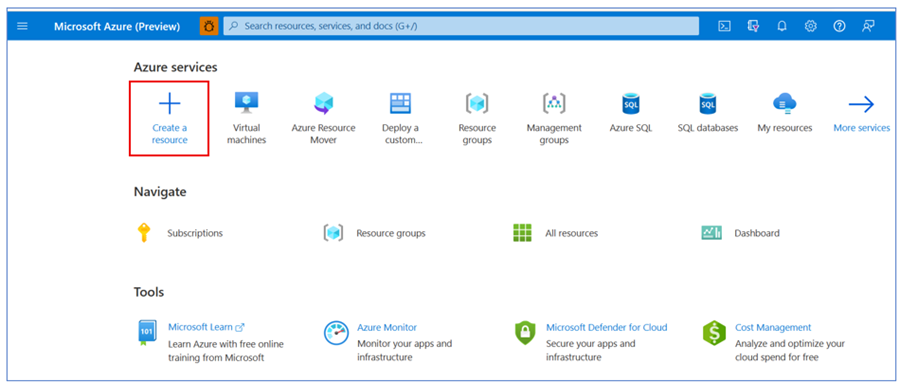This screenshot has width=900, height=382.
Task: Click the All resources grid icon
Action: click(x=522, y=233)
